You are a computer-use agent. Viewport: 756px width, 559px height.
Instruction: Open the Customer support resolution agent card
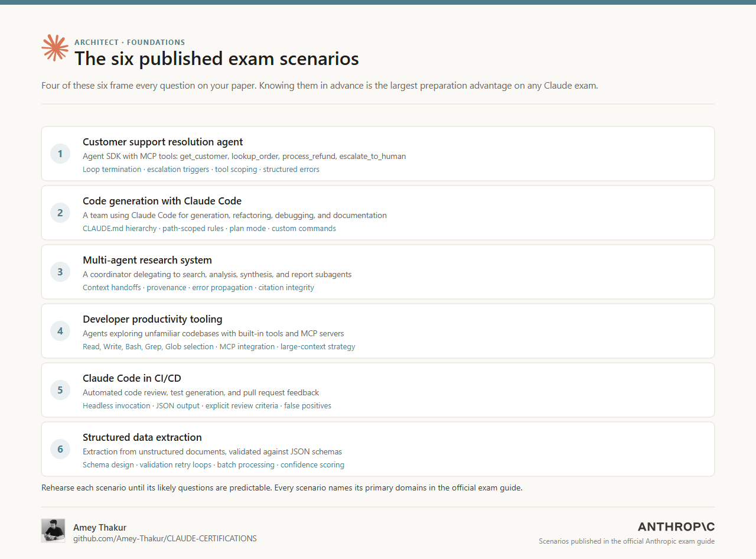pyautogui.click(x=378, y=154)
